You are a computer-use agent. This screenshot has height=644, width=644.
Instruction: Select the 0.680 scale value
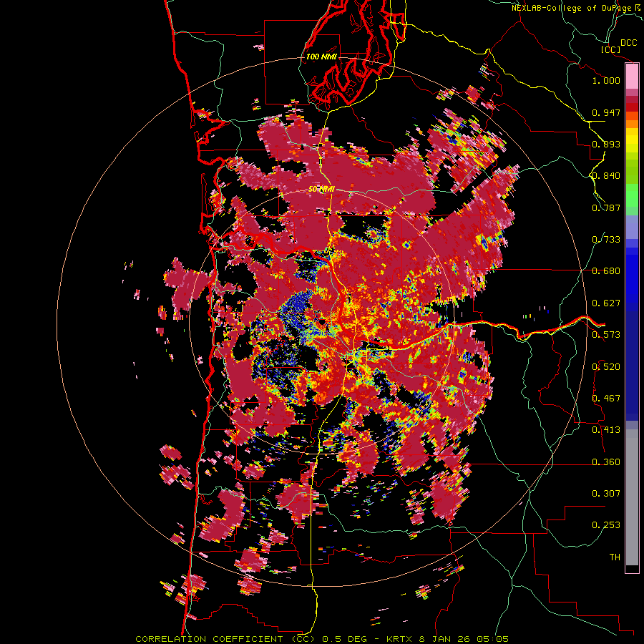[x=606, y=271]
